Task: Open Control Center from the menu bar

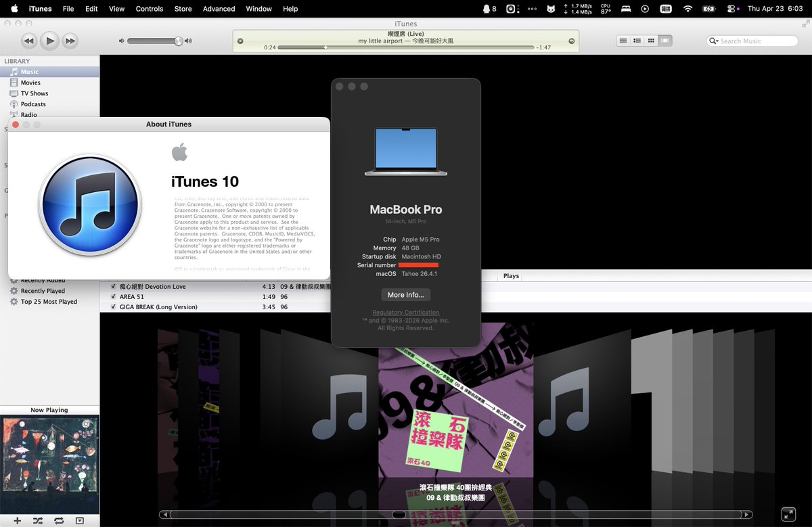Action: click(x=731, y=9)
